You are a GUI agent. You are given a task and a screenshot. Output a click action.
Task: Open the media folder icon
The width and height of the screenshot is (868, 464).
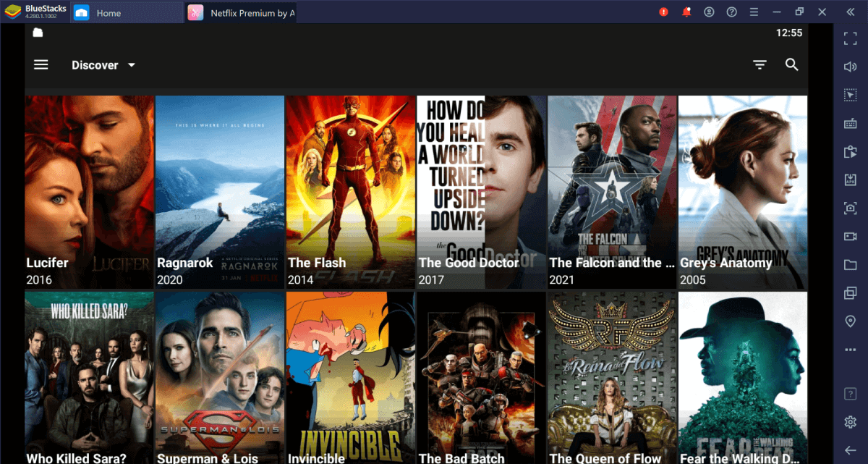coord(851,264)
